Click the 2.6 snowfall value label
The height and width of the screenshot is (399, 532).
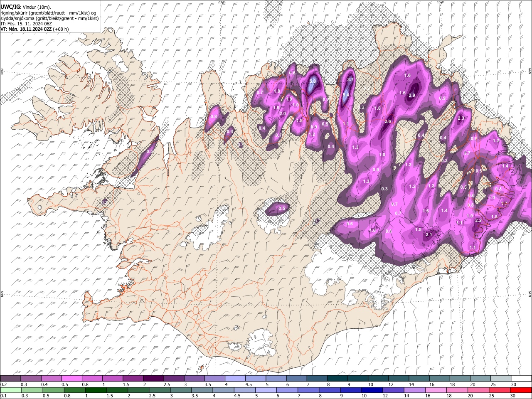pyautogui.click(x=388, y=121)
